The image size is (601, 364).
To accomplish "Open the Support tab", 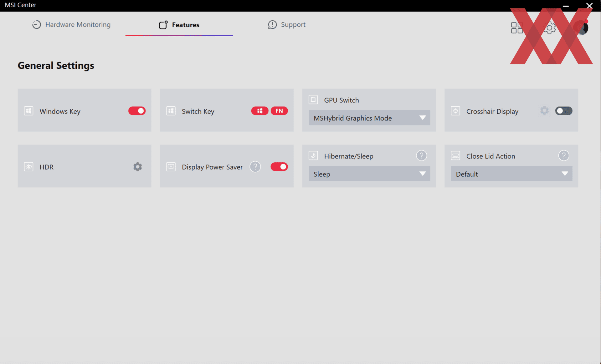I will tap(287, 24).
